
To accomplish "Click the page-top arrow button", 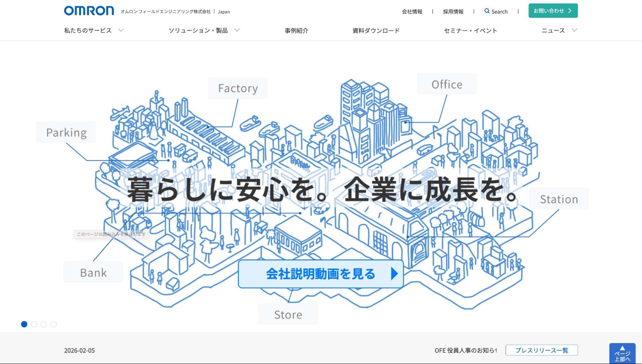I will point(622,353).
